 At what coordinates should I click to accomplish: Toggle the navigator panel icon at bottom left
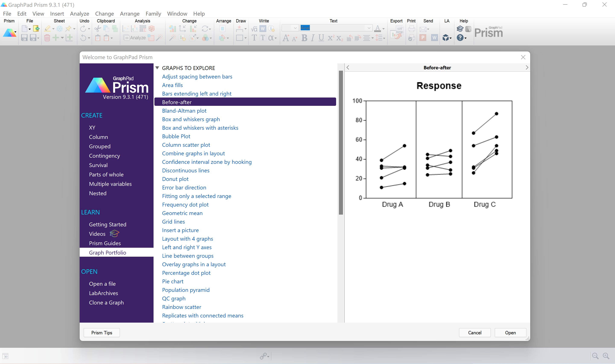(x=5, y=356)
